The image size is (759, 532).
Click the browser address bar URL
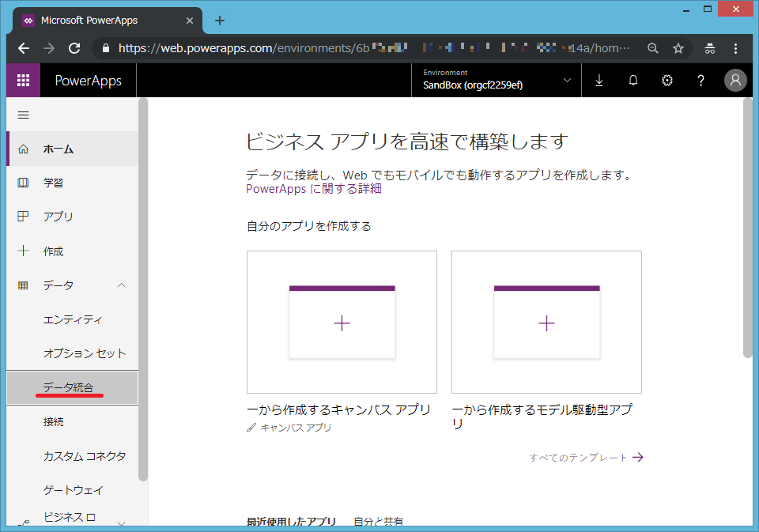(x=374, y=48)
